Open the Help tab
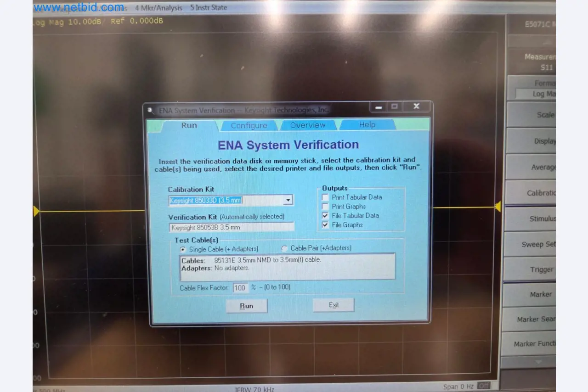 click(x=367, y=125)
